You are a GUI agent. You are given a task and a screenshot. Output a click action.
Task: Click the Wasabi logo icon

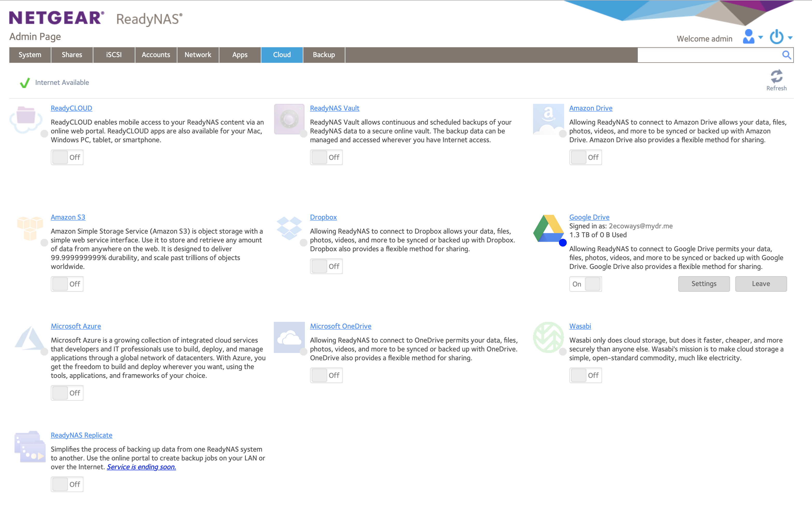[x=548, y=337]
